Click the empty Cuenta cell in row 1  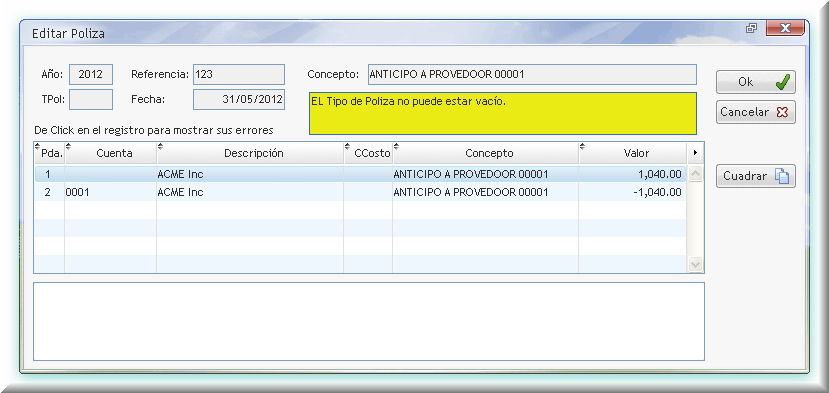coord(110,174)
